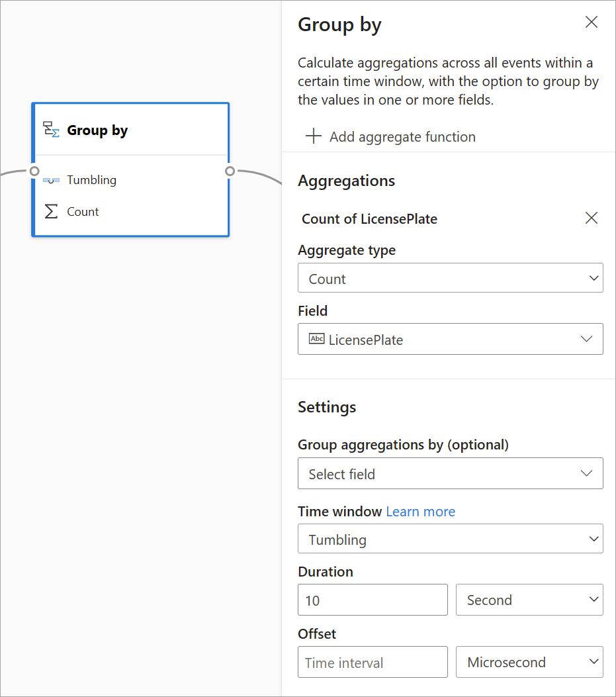
Task: Select the Duration value input showing 10
Action: pyautogui.click(x=373, y=600)
